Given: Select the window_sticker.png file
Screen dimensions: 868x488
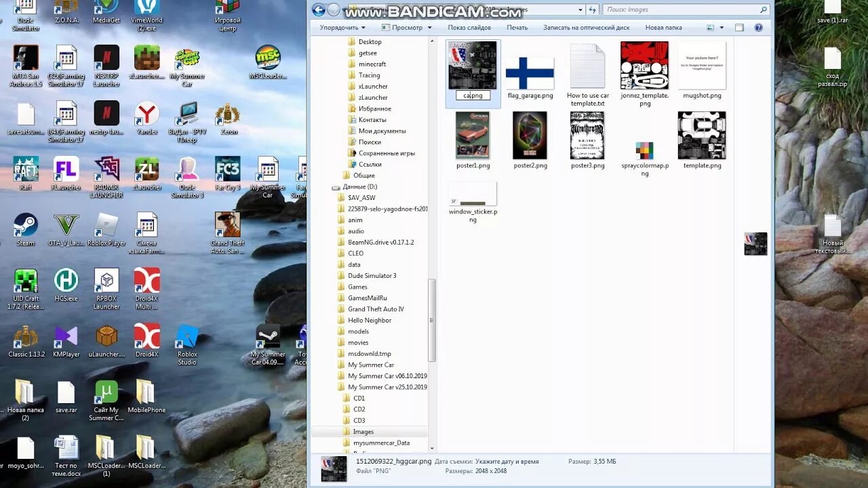Looking at the screenshot, I should pyautogui.click(x=473, y=203).
